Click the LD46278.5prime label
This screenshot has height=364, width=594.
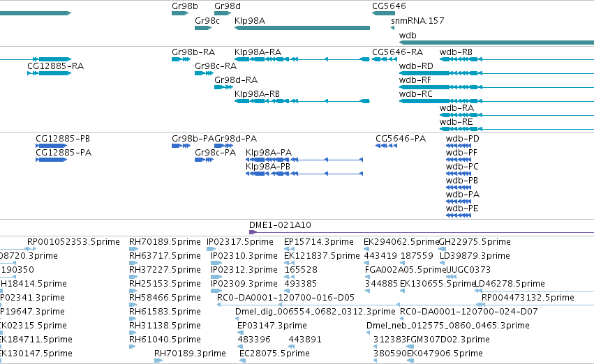pyautogui.click(x=510, y=284)
